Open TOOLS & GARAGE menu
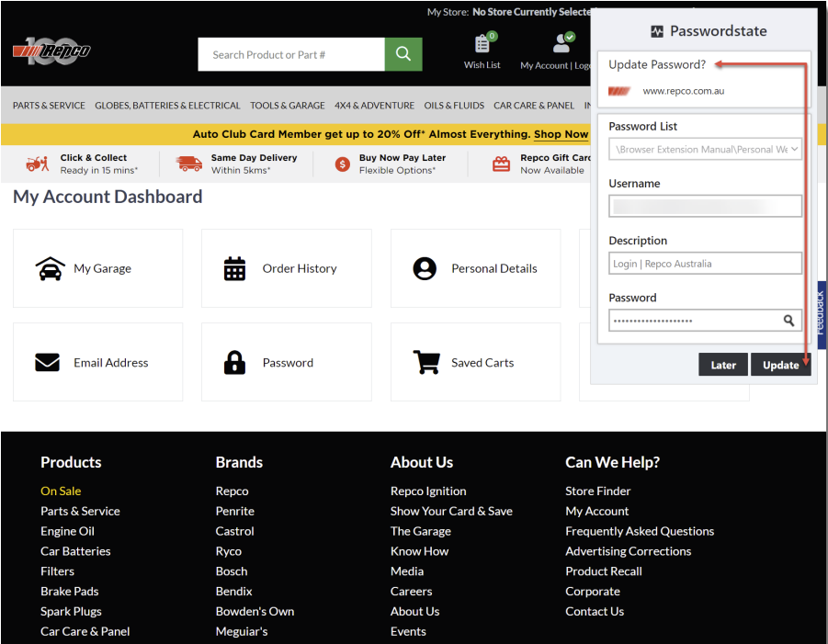 [x=288, y=105]
